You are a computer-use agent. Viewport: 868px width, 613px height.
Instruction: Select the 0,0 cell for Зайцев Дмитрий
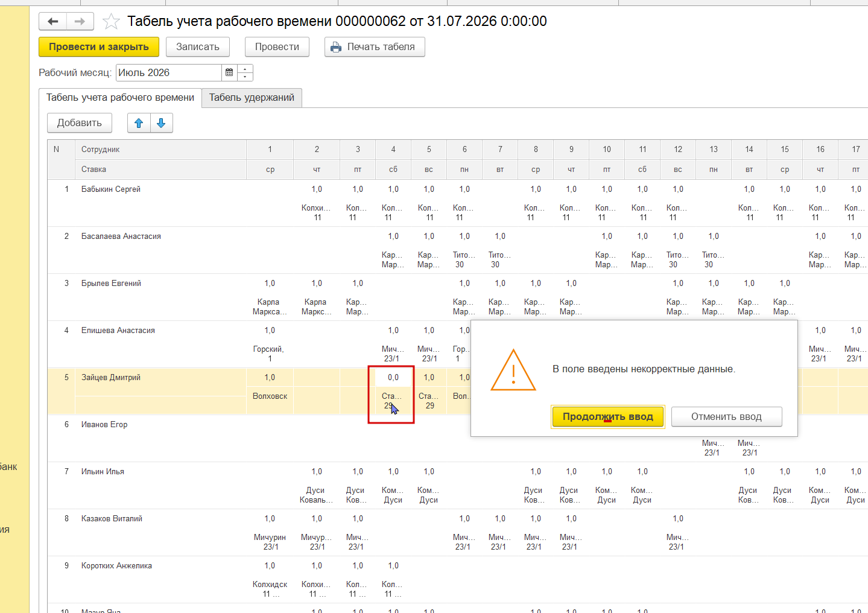point(393,378)
